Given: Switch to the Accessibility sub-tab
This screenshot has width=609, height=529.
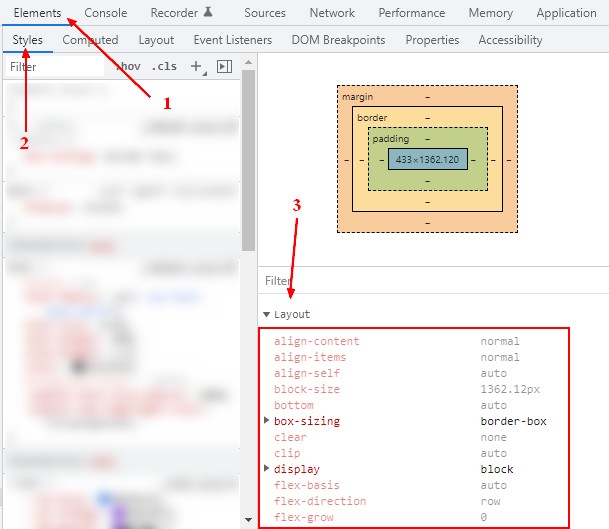Looking at the screenshot, I should [x=510, y=40].
